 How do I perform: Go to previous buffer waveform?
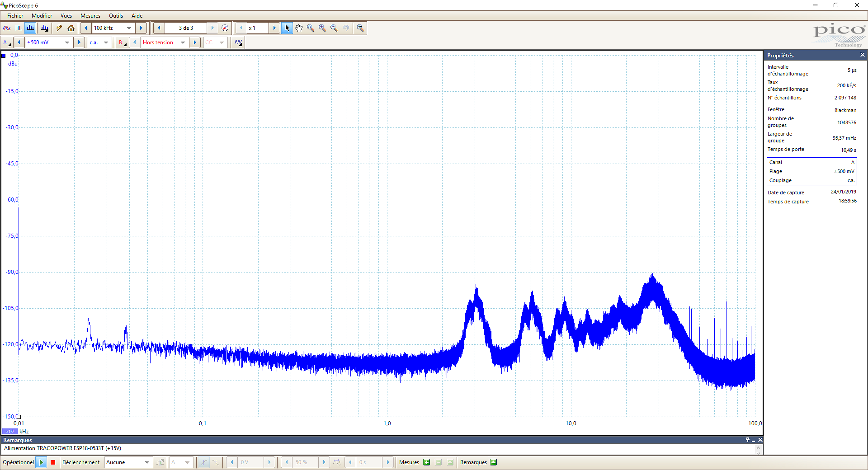click(x=159, y=28)
